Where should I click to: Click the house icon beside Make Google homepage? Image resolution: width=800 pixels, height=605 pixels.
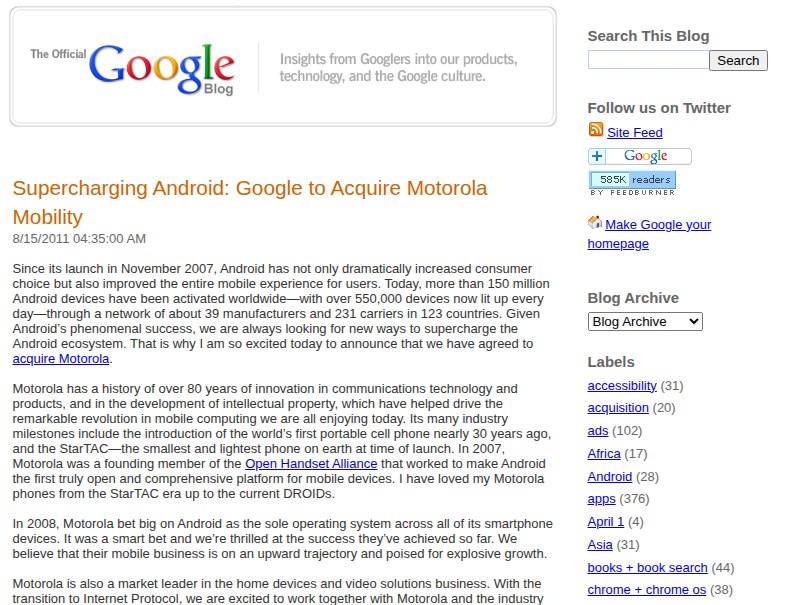pos(595,222)
